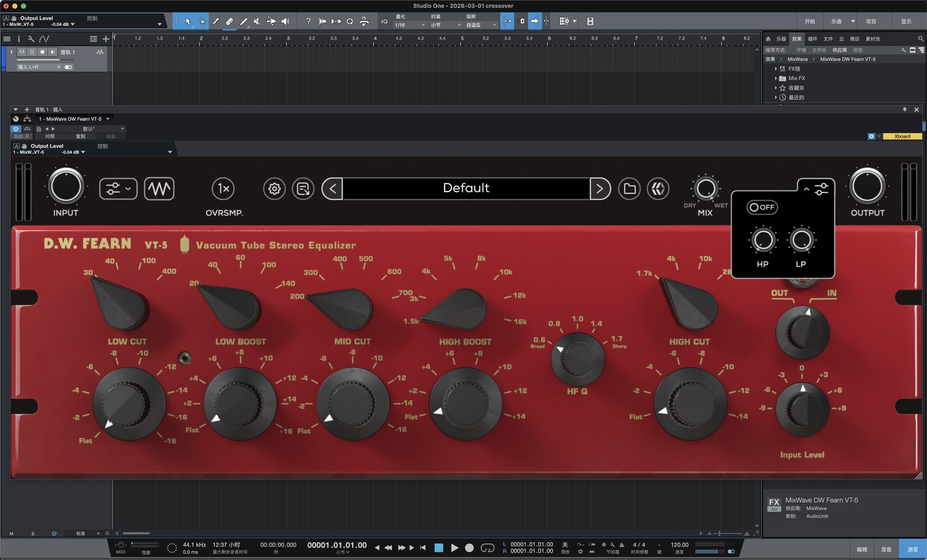This screenshot has width=927, height=560.
Task: Click the Default preset name display
Action: [x=465, y=188]
